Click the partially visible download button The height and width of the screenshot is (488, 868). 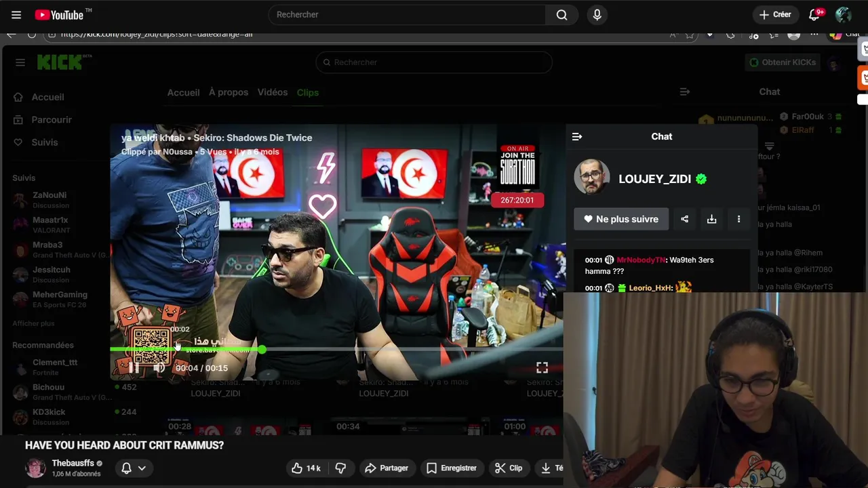tap(549, 468)
